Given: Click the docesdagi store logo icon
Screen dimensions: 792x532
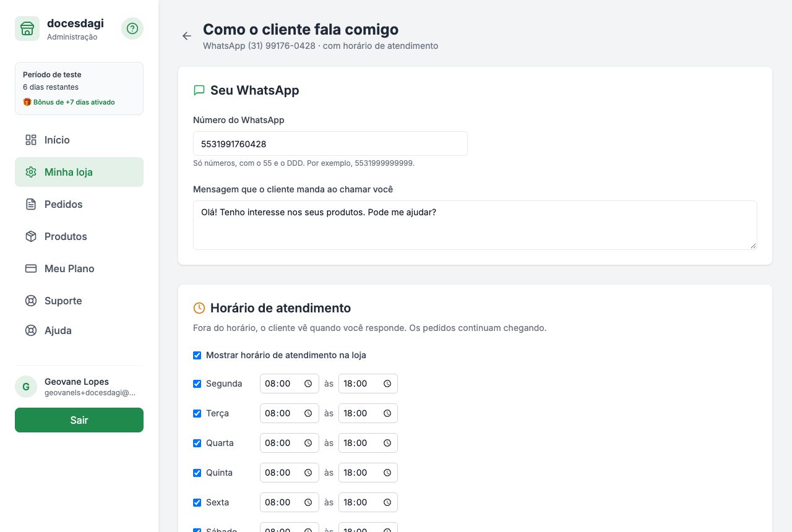Looking at the screenshot, I should click(27, 28).
